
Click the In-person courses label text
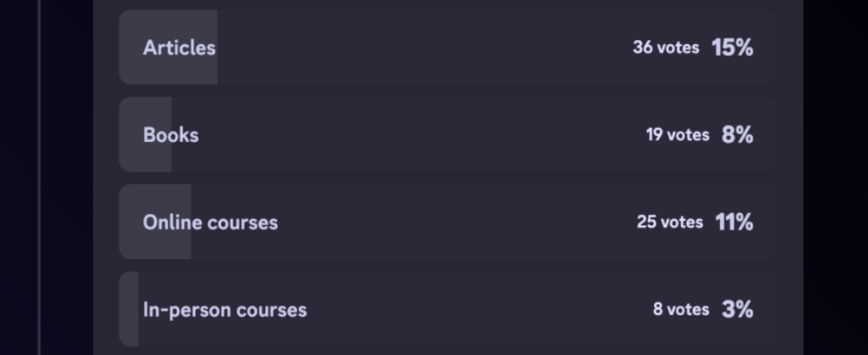pyautogui.click(x=225, y=310)
